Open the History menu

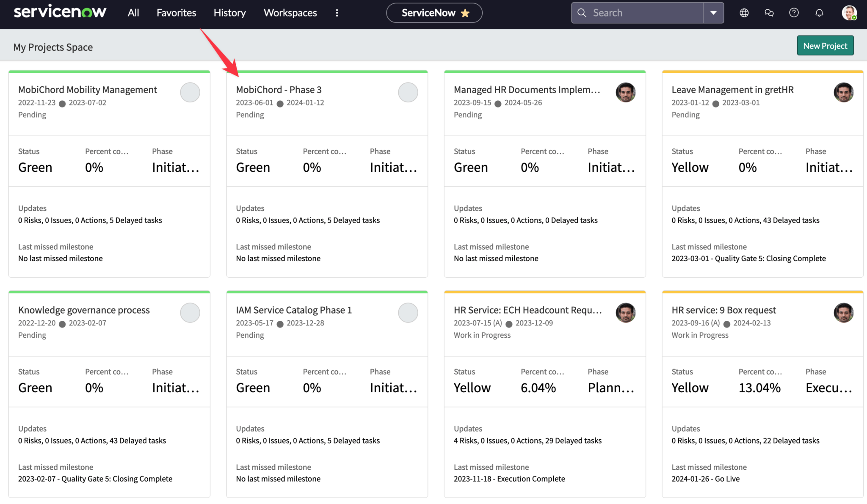[229, 13]
